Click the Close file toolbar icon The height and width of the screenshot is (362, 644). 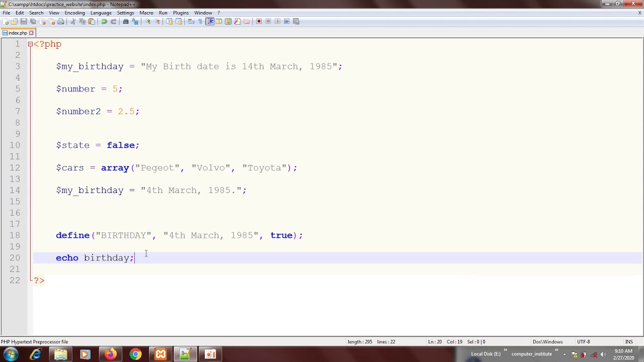43,21
